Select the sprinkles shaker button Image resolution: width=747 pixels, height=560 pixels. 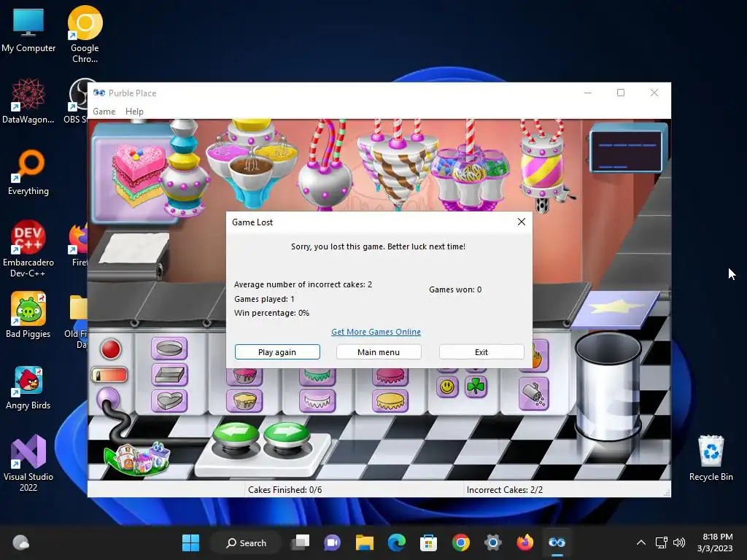tap(533, 394)
